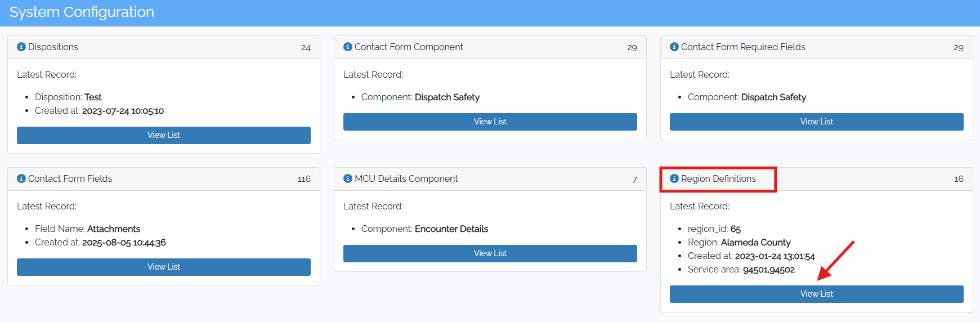
Task: Show MCU Details Component View List
Action: click(x=490, y=253)
